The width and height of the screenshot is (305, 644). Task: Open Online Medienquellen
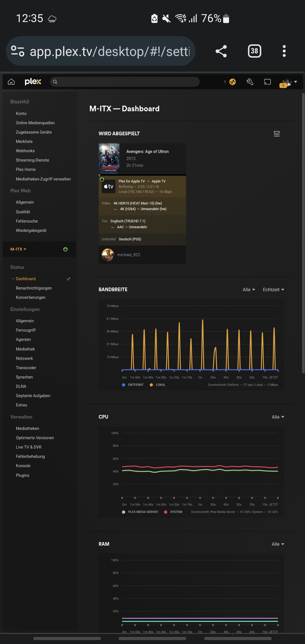(x=35, y=123)
